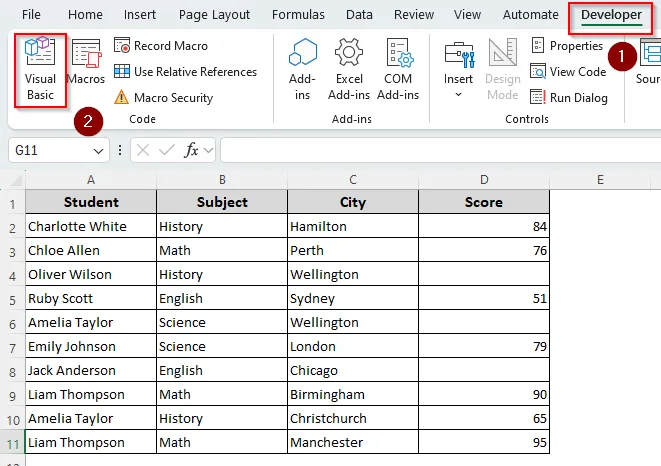Open the Formulas tab

click(298, 15)
